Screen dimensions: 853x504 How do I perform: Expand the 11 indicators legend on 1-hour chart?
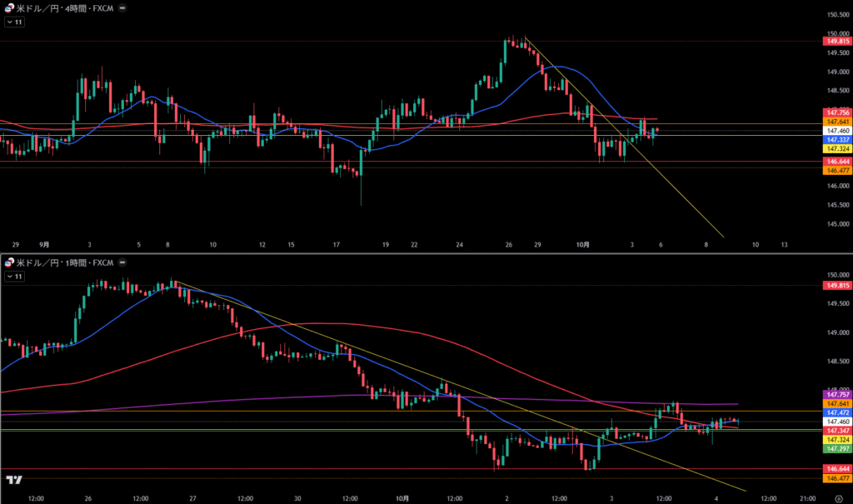coord(14,276)
